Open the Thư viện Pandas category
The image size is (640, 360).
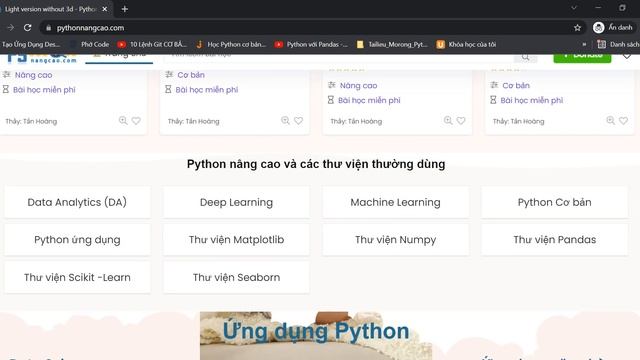554,240
